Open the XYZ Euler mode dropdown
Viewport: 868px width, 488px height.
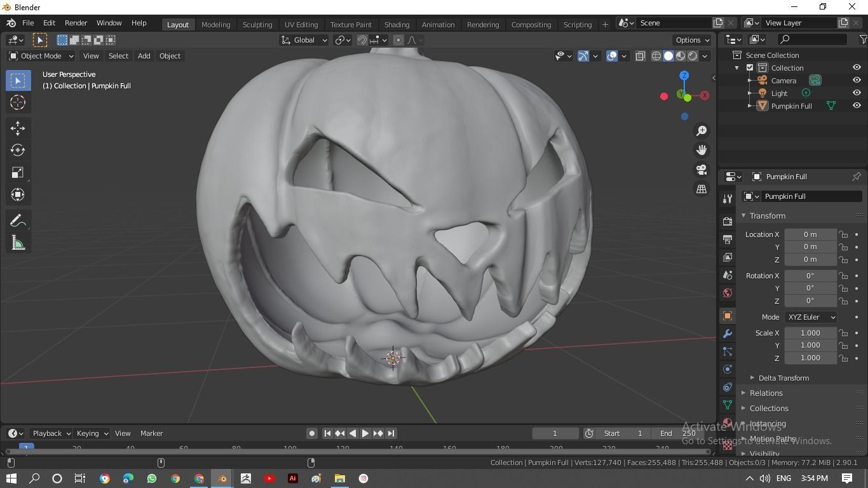[x=811, y=317]
